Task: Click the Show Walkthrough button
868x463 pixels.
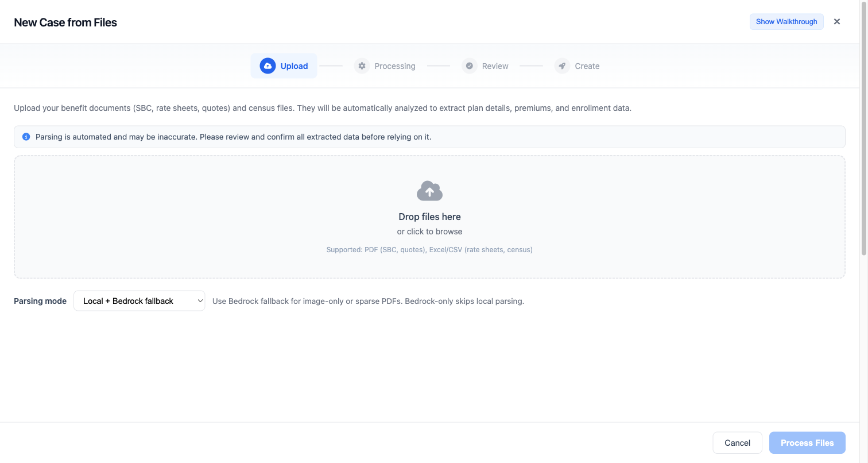Action: (786, 21)
